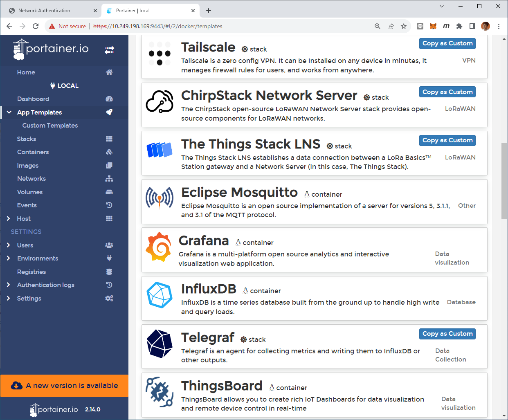The image size is (508, 420).
Task: Click the Environments plug icon
Action: (x=109, y=258)
